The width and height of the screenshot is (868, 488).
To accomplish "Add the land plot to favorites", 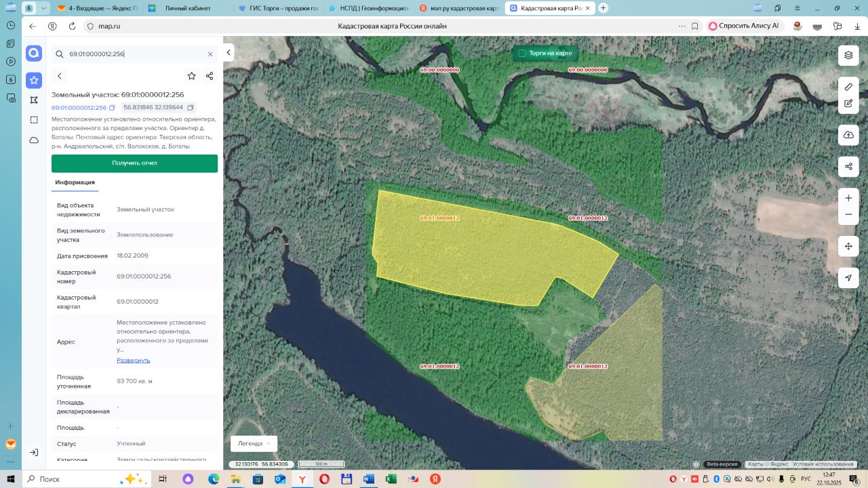I will click(x=192, y=76).
